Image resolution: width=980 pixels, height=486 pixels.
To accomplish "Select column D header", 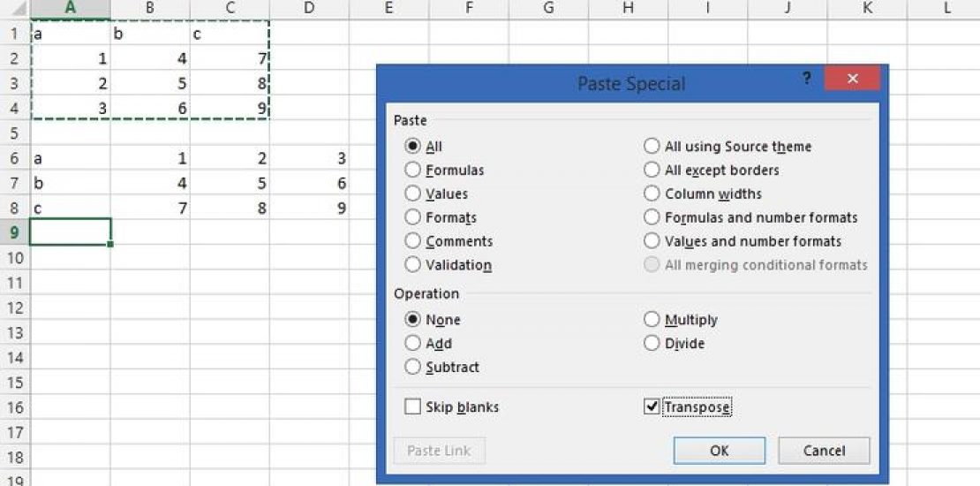I will (x=309, y=8).
